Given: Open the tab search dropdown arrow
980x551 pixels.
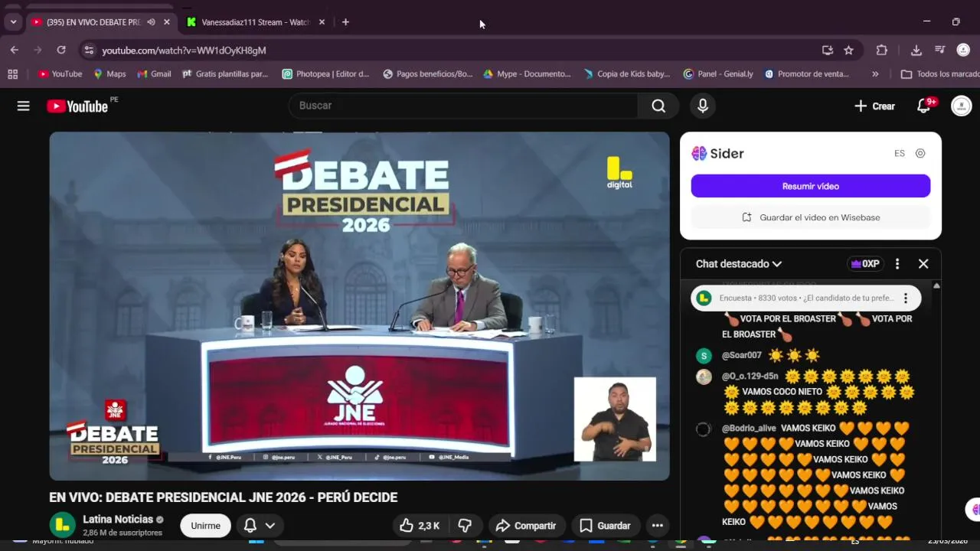Looking at the screenshot, I should [13, 22].
